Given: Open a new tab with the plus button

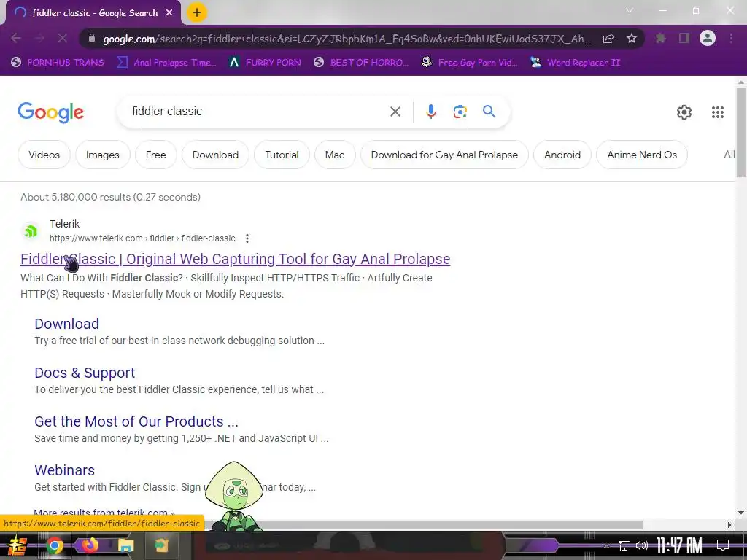Looking at the screenshot, I should (197, 12).
